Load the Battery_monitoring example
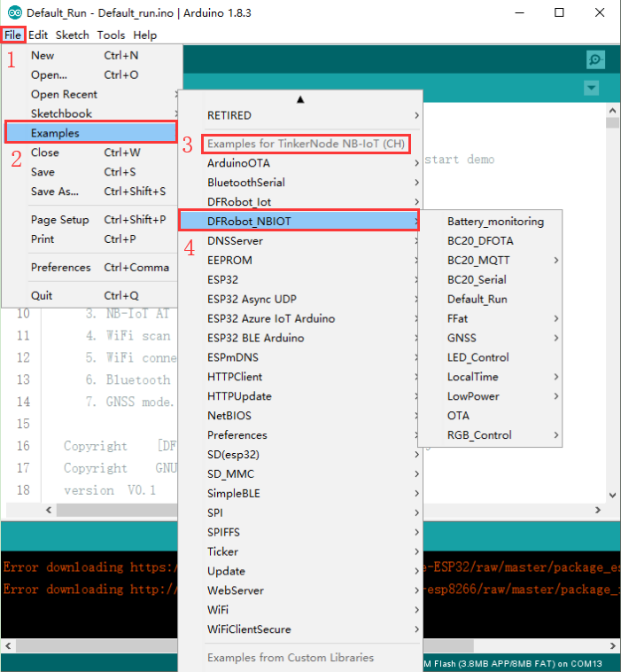 click(x=490, y=222)
